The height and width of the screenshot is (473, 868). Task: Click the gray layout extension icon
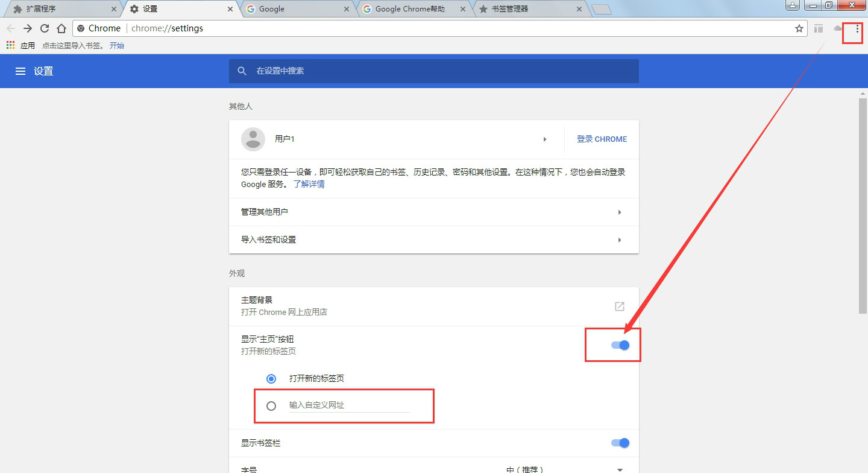(819, 28)
